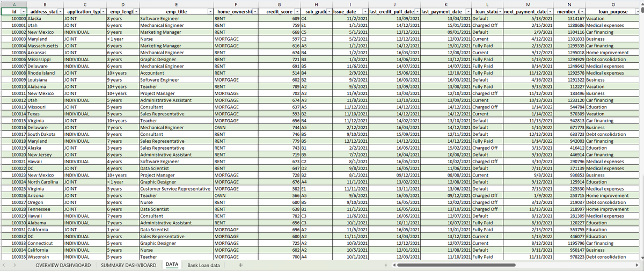
Task: Open the last_credit_pull_date filter dropdown
Action: point(418,12)
